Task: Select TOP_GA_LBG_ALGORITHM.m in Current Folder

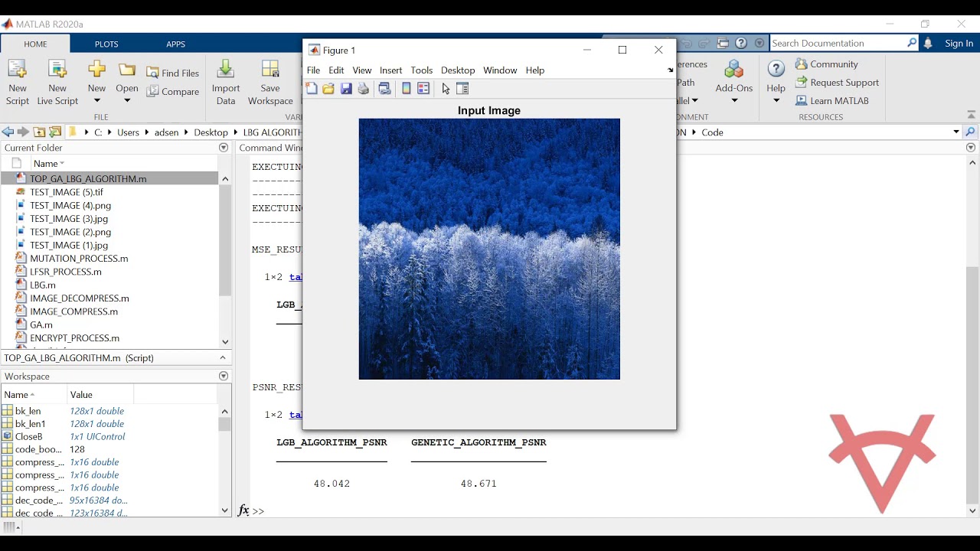Action: coord(109,178)
